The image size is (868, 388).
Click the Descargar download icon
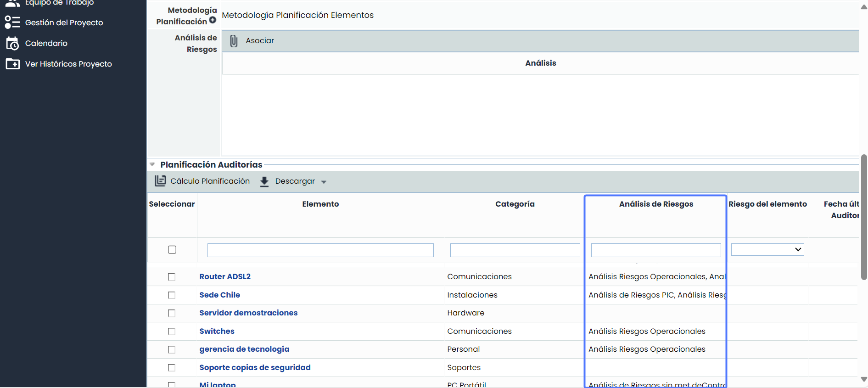[264, 182]
